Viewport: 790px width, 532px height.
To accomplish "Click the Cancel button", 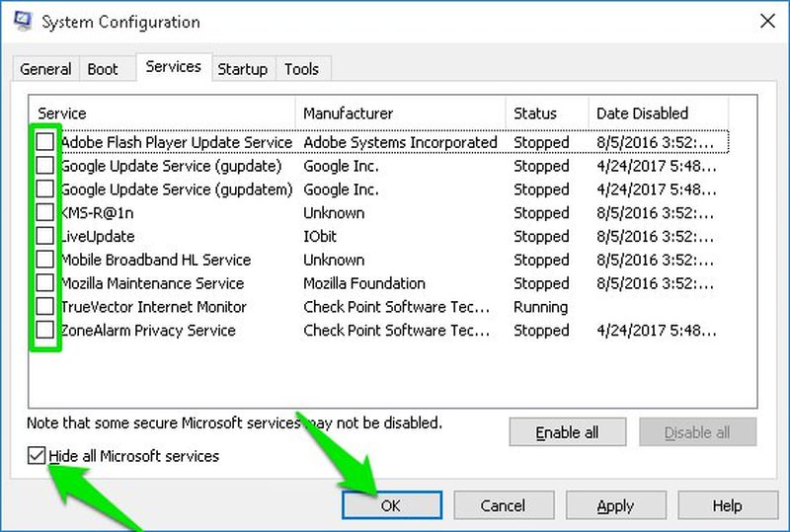I will (504, 505).
